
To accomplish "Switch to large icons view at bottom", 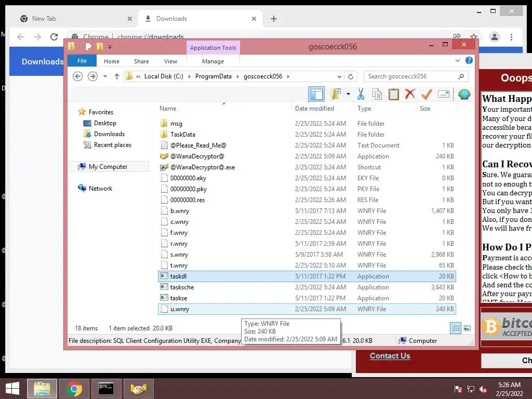I will click(x=467, y=328).
